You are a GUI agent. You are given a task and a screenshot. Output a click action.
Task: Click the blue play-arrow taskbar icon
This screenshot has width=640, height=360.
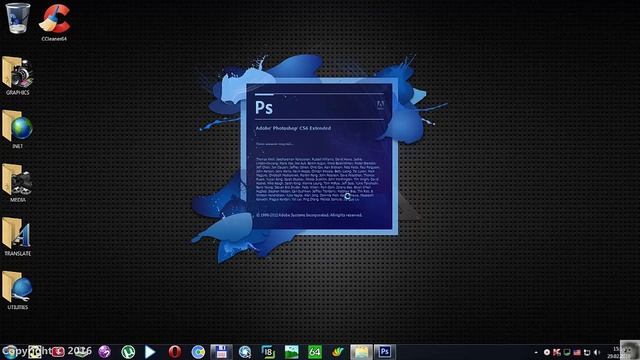point(151,351)
